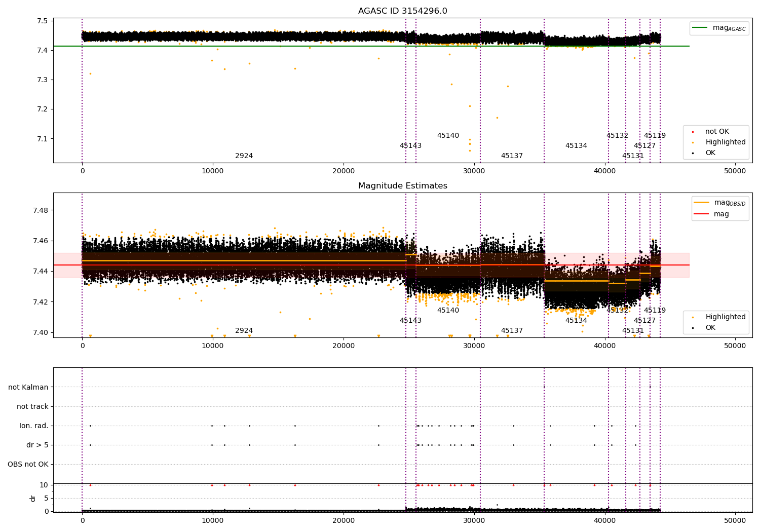Click obsid label 2924 in AGASC ID plot
The width and height of the screenshot is (760, 532).
coord(244,156)
